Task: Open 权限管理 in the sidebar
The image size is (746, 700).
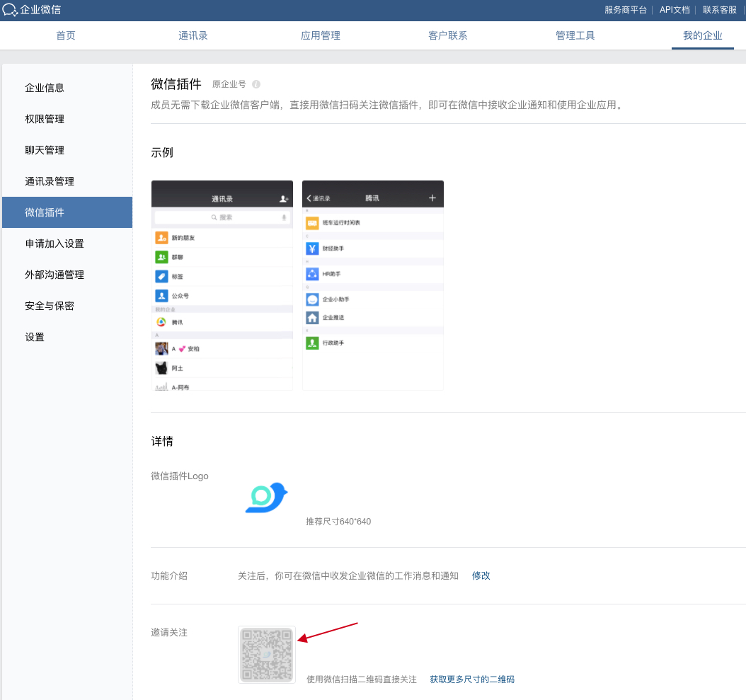Action: click(45, 119)
